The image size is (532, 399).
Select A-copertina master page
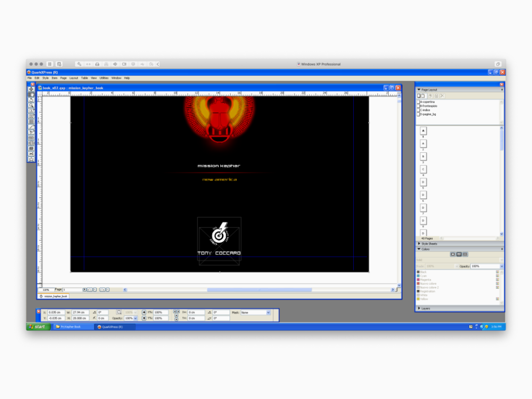click(x=427, y=102)
